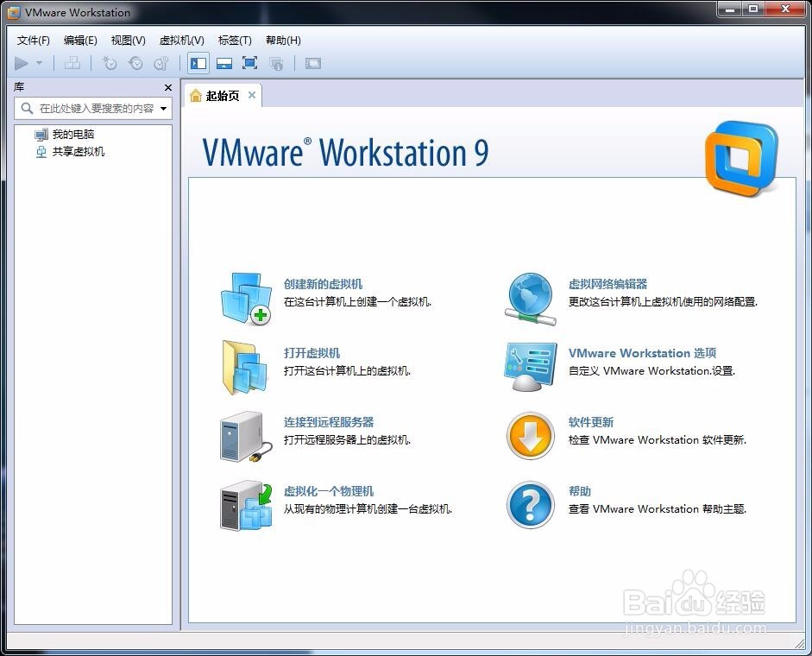This screenshot has height=656, width=812.
Task: Click the take snapshot toolbar icon
Action: pyautogui.click(x=110, y=63)
